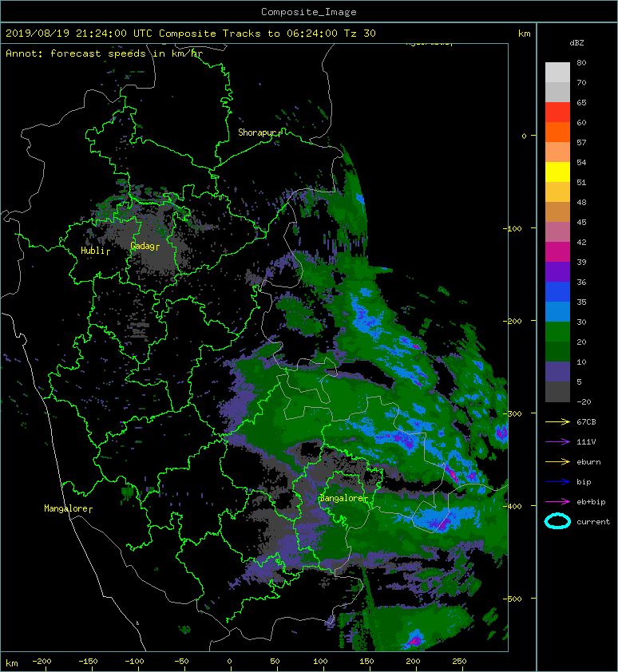Click the Mangalore city label
Viewport: 618px width, 672px height.
[65, 508]
